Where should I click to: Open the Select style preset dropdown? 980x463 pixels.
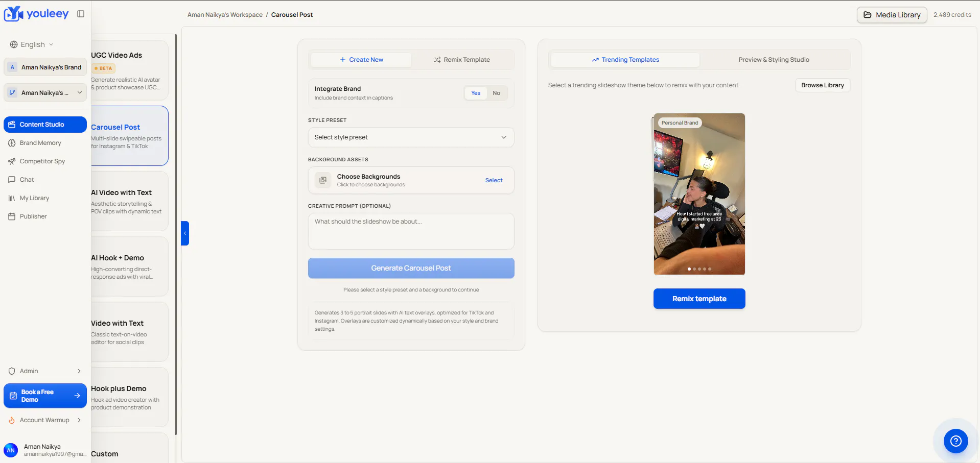(411, 137)
